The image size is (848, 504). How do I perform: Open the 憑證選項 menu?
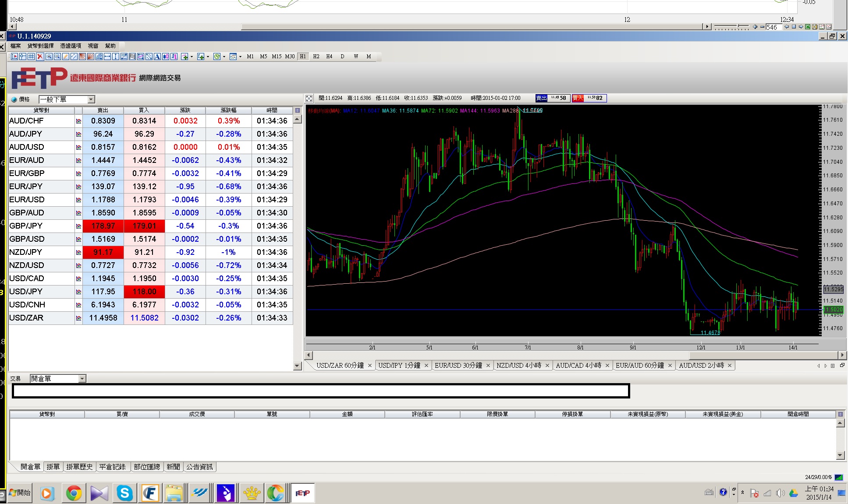[71, 46]
